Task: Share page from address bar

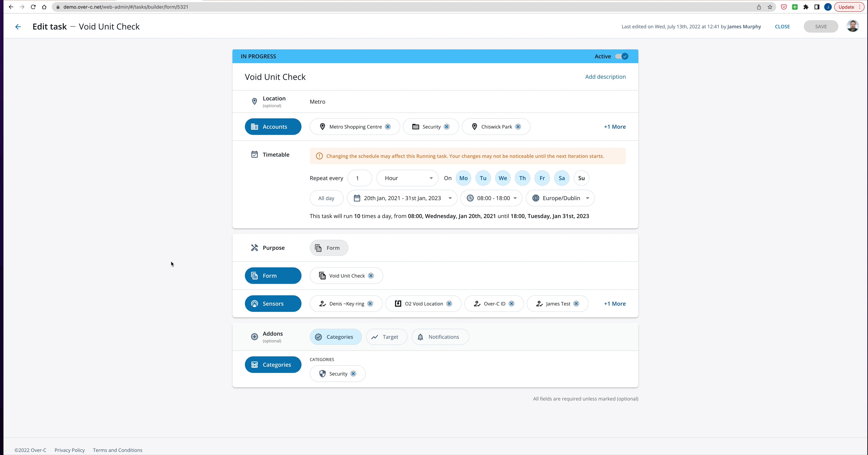Action: [759, 7]
